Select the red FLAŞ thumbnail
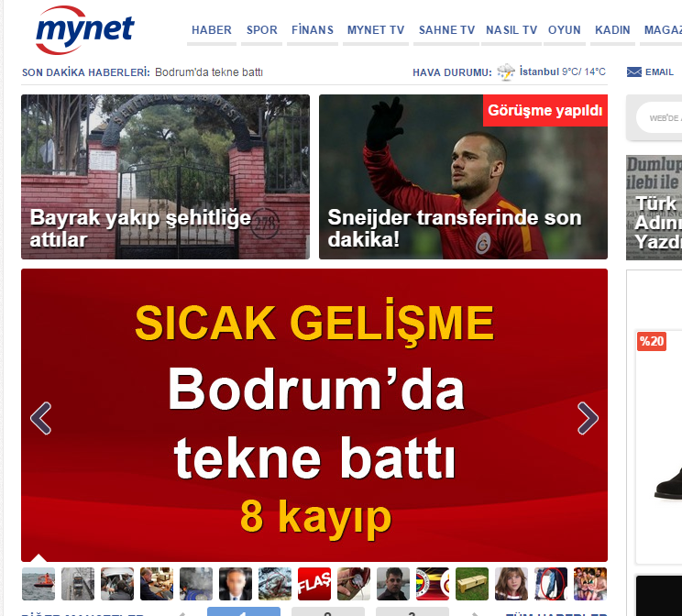The image size is (682, 616). pyautogui.click(x=314, y=584)
